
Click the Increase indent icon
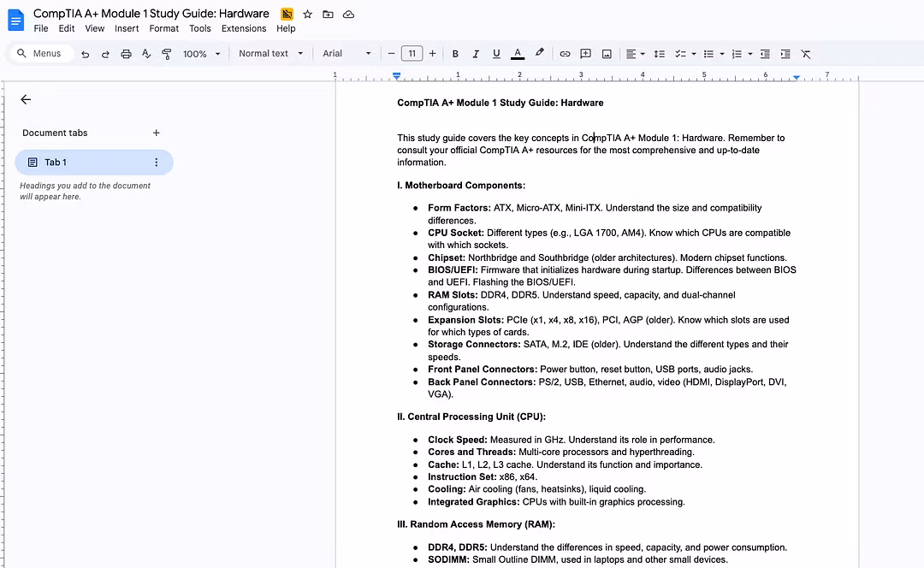click(785, 54)
